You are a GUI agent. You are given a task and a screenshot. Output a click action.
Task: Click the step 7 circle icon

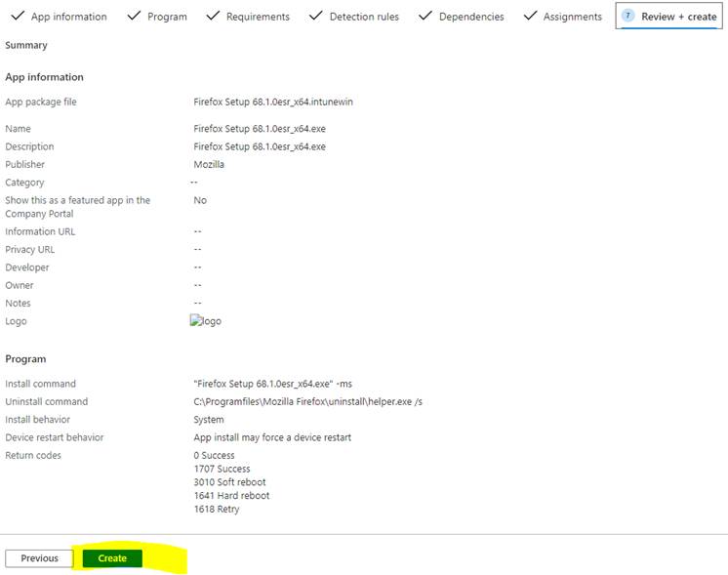(x=627, y=16)
